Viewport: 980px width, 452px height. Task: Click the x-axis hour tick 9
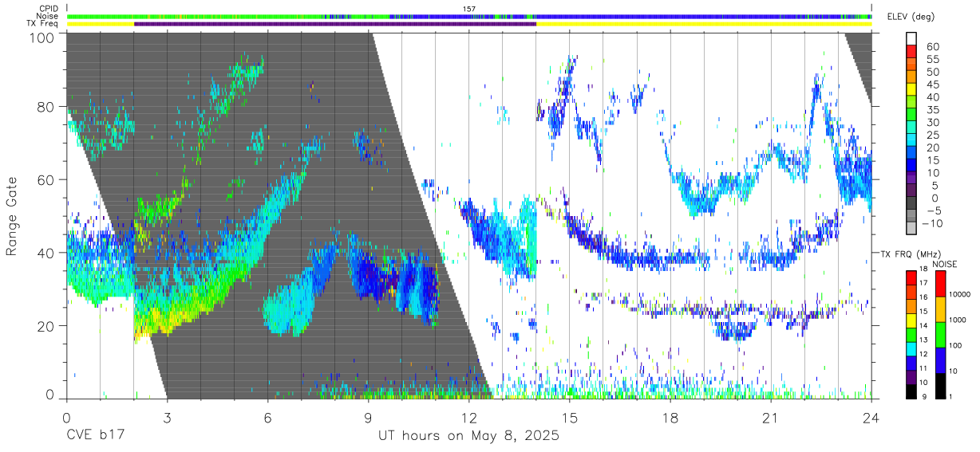[368, 419]
